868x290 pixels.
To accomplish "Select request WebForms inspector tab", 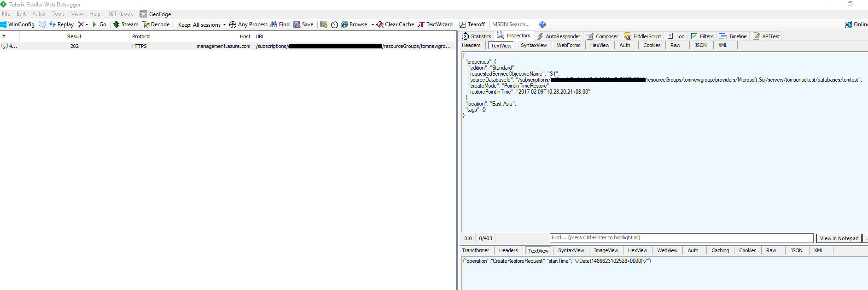I will tap(569, 45).
